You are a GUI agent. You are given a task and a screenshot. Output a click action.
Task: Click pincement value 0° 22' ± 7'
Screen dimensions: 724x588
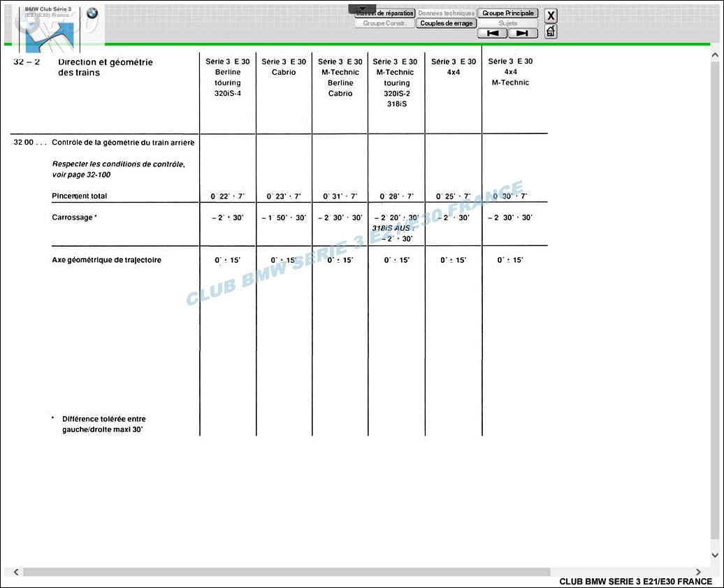[x=228, y=196]
